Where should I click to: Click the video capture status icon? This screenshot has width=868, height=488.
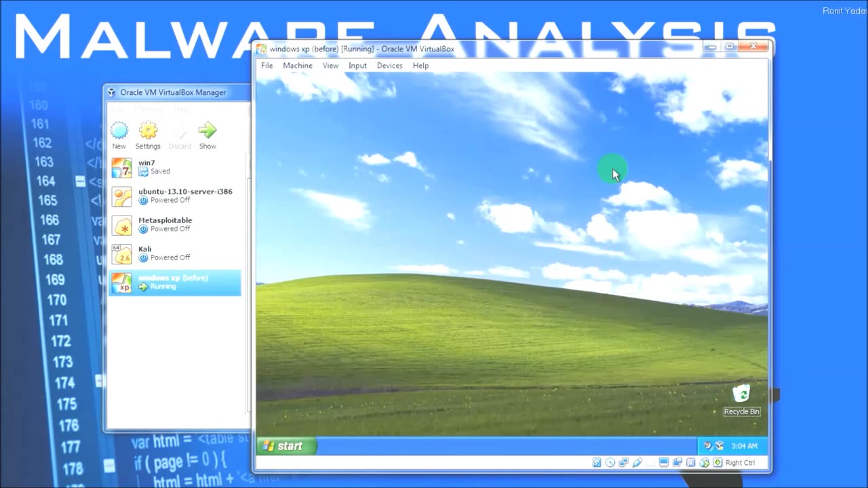click(677, 462)
